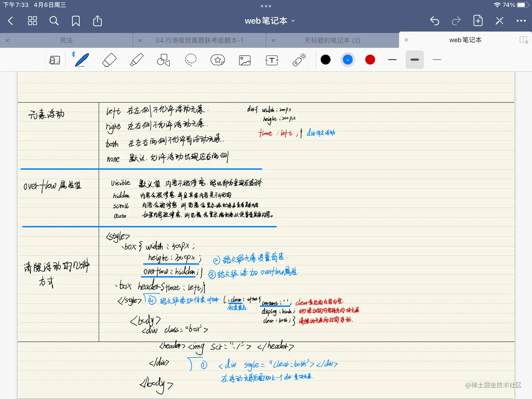Tap the battery indicator in status bar
Viewport: 532px width, 399px height.
point(523,5)
